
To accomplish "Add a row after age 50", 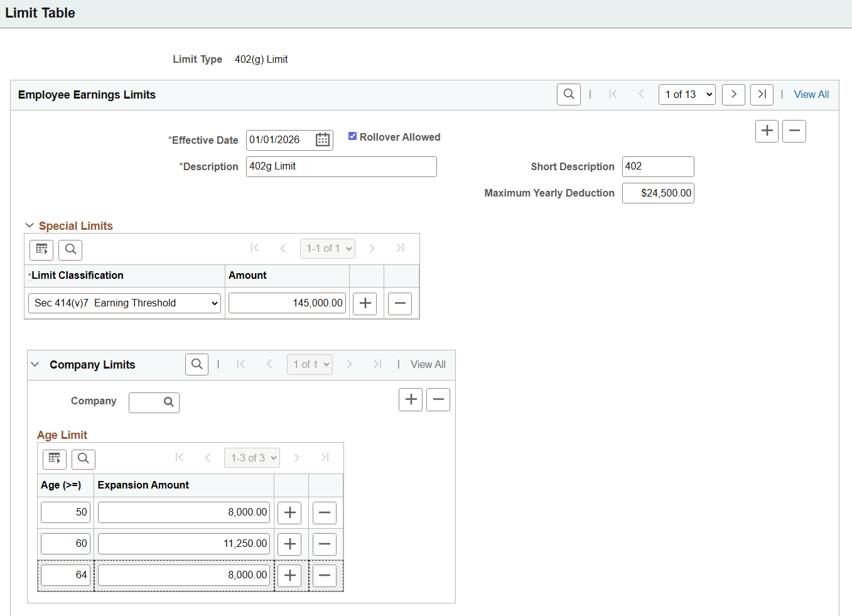I will (289, 513).
